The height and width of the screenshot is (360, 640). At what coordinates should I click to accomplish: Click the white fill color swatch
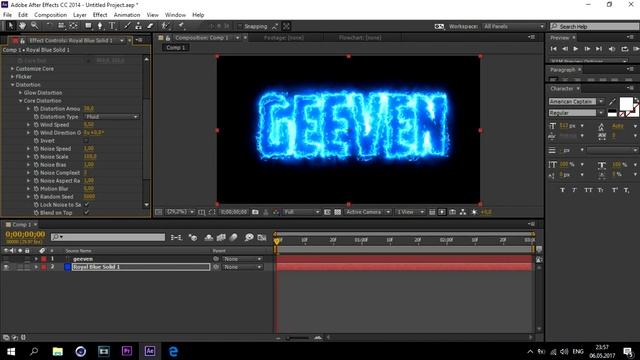[626, 104]
